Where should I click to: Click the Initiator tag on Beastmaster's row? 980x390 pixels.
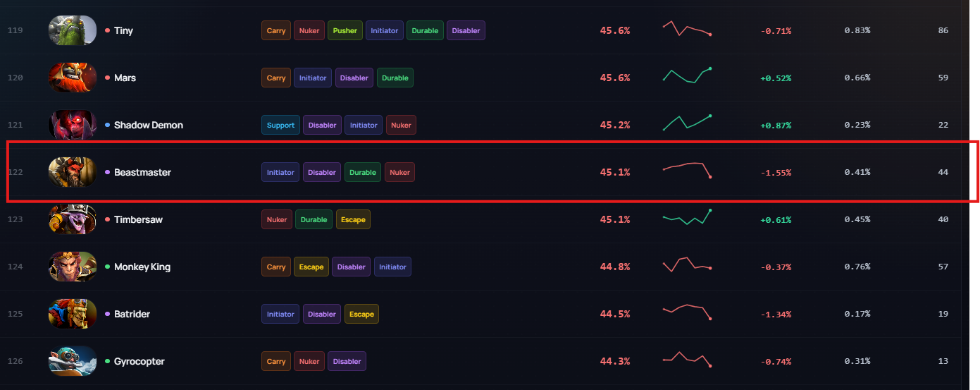(x=280, y=172)
